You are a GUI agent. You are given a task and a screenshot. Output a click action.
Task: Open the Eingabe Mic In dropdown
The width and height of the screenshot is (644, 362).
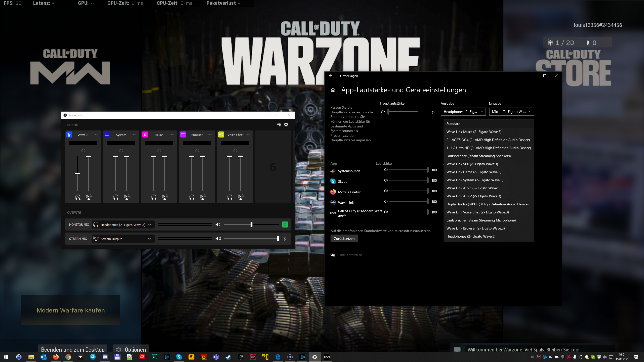pyautogui.click(x=511, y=112)
